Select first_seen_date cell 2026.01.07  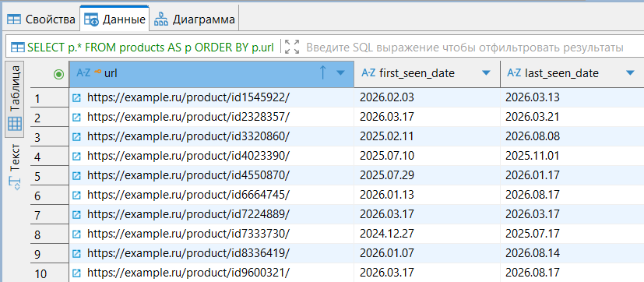(x=428, y=253)
